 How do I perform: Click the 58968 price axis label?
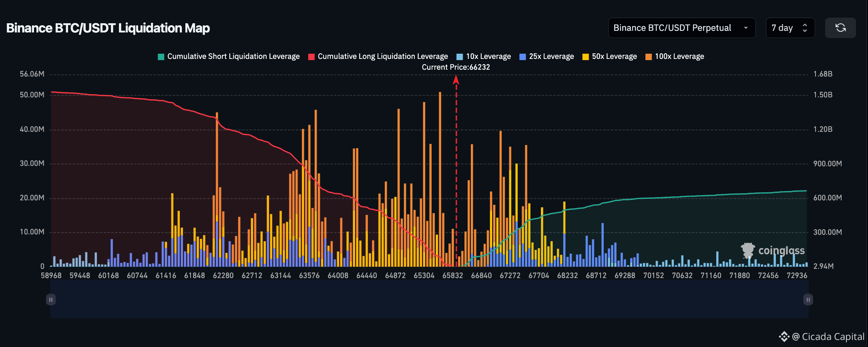tap(51, 276)
